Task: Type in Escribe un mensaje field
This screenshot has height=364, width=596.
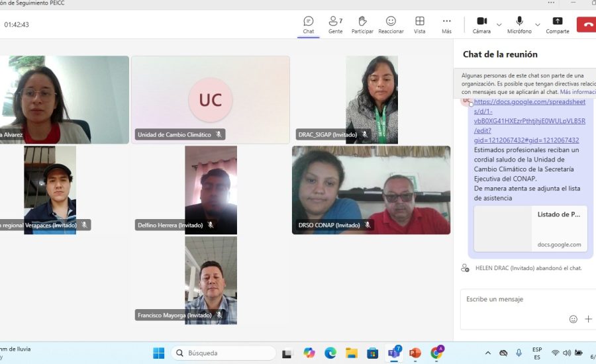Action: click(x=517, y=300)
